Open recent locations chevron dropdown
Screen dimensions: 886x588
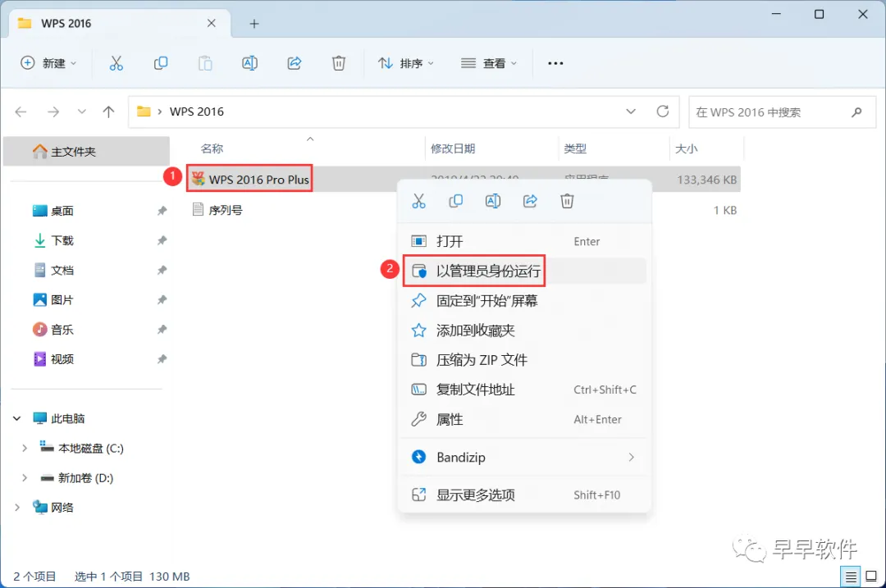coord(82,112)
